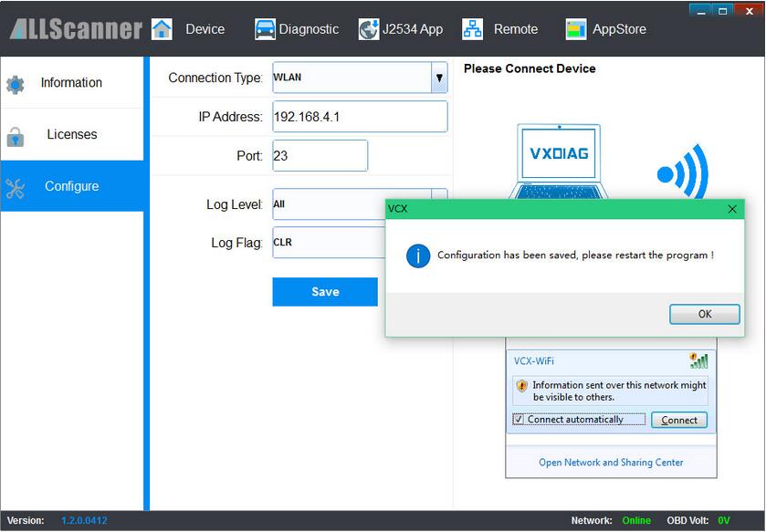Click the ALLScanner logo
This screenshot has height=532, width=766.
click(x=76, y=29)
